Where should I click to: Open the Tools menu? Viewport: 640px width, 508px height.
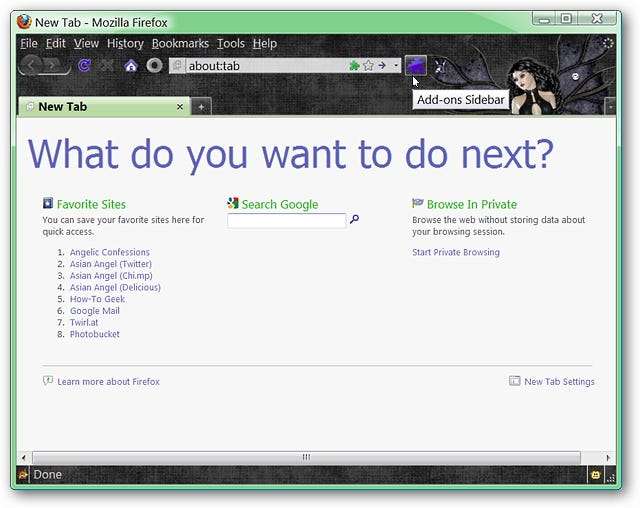click(231, 43)
